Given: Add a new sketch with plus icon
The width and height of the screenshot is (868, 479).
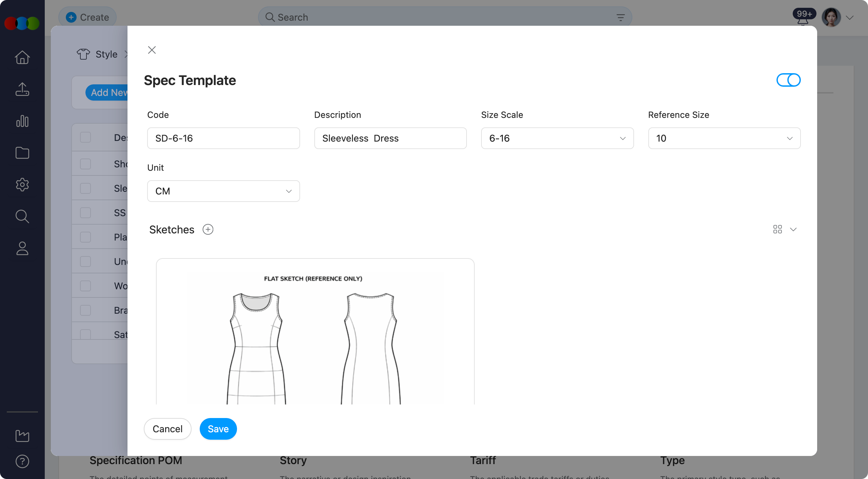Looking at the screenshot, I should point(208,229).
